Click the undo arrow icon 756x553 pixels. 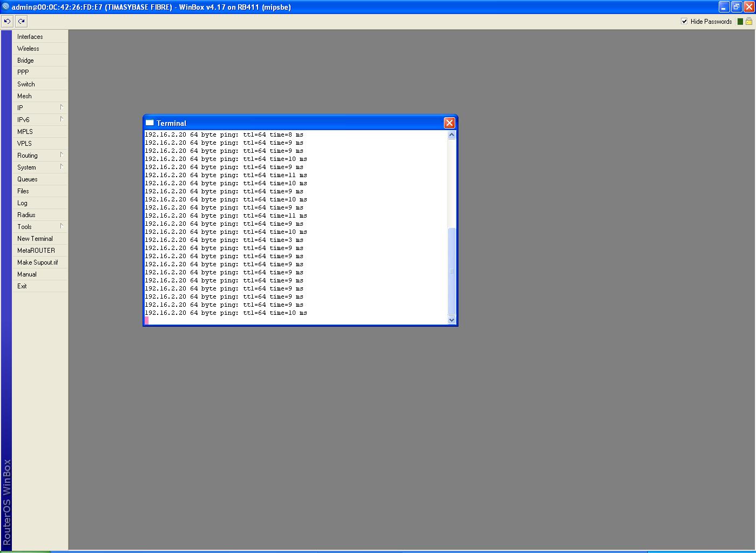point(6,21)
